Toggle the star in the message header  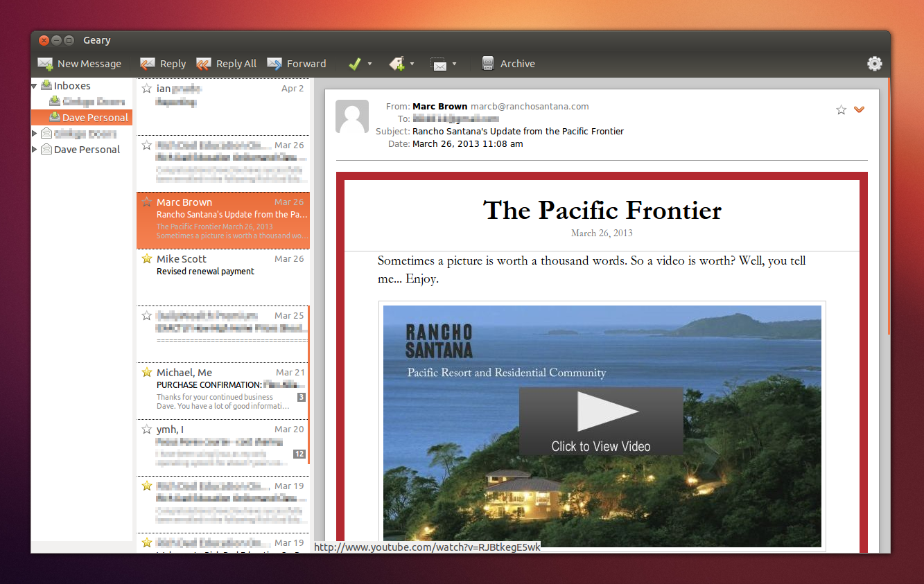click(842, 109)
